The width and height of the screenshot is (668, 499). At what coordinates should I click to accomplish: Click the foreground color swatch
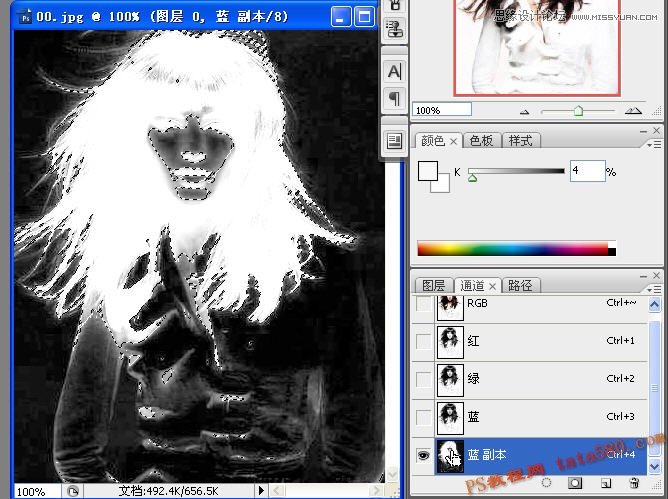pyautogui.click(x=428, y=171)
